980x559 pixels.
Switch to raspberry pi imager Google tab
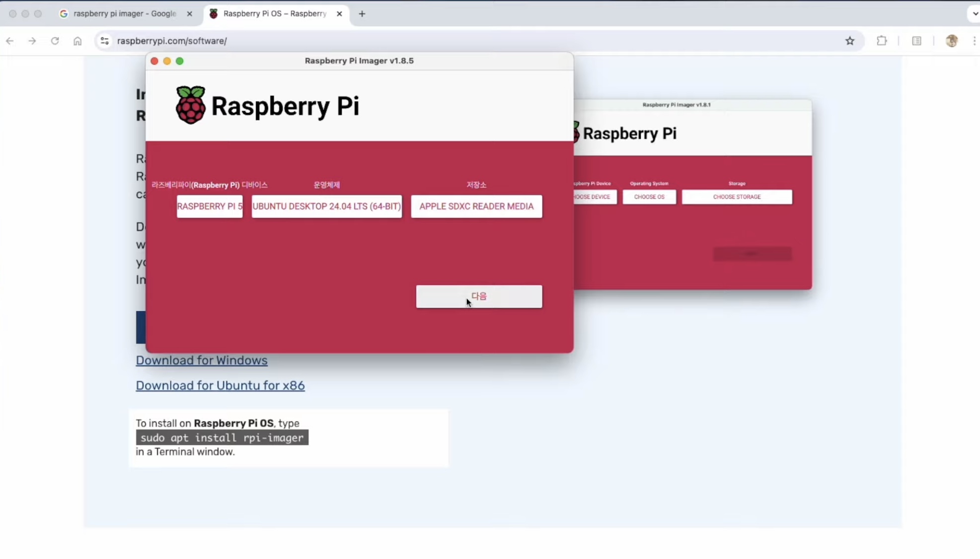pos(124,14)
